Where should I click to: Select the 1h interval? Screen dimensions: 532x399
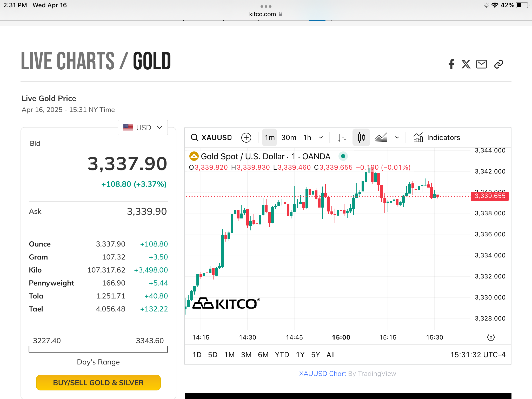coord(307,137)
